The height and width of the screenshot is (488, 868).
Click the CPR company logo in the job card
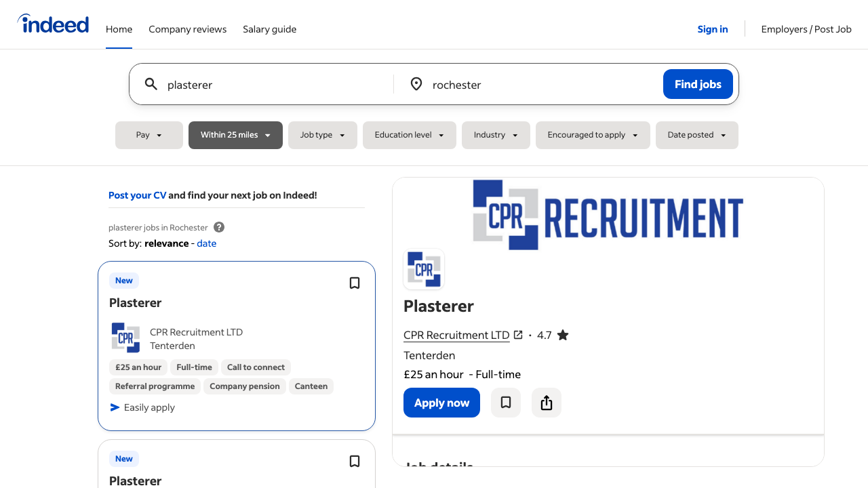pyautogui.click(x=125, y=338)
